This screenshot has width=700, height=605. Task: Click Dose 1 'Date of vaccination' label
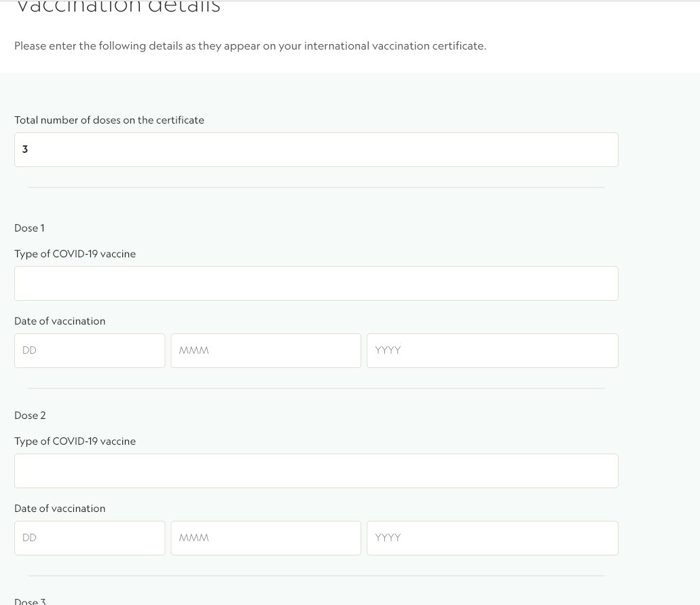[x=60, y=321]
